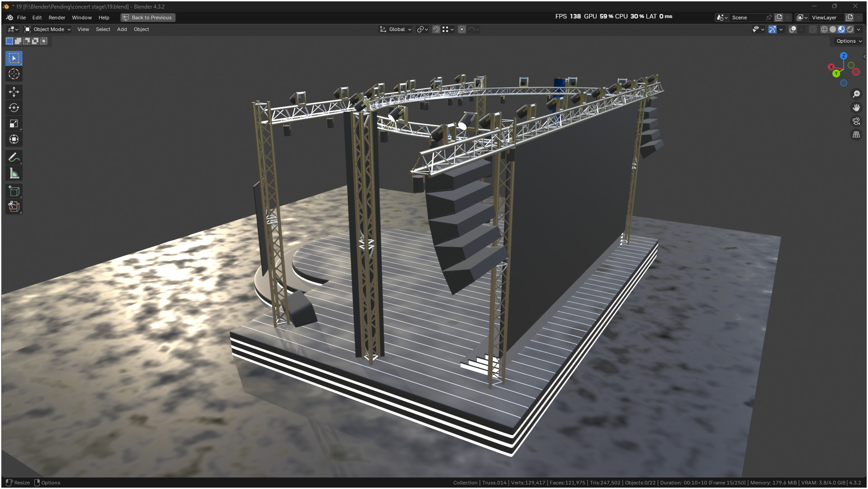Select the Add Cube tool
Screen dimensions: 868x489
[14, 191]
